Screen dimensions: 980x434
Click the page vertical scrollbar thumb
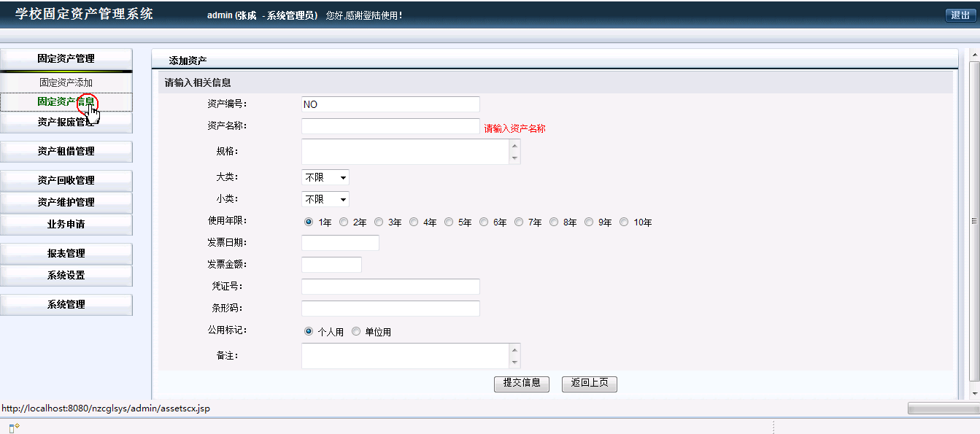click(974, 220)
